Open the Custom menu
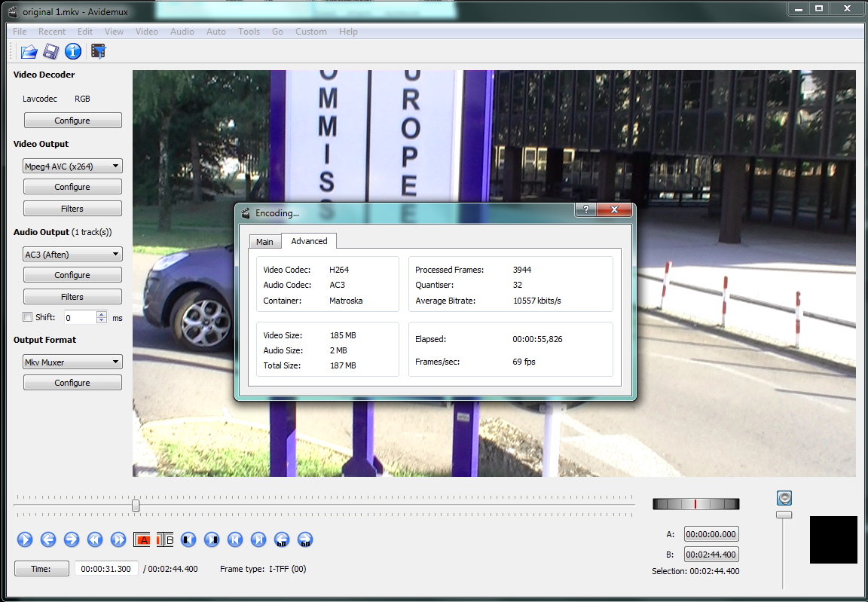 pos(311,32)
